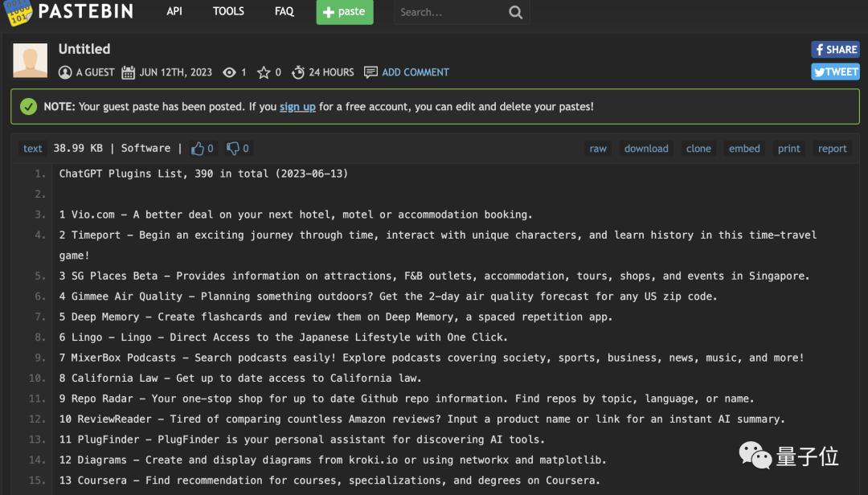The height and width of the screenshot is (495, 868).
Task: Click the Pastebin logo icon
Action: (17, 12)
